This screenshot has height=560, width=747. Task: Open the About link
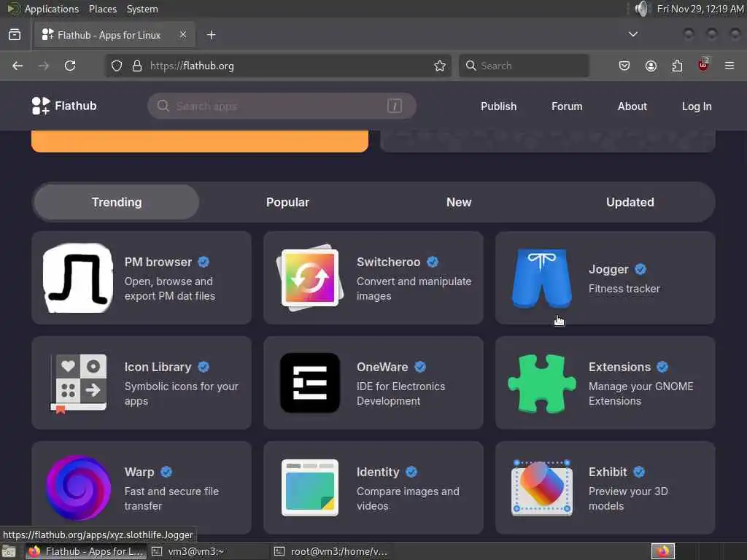[632, 106]
